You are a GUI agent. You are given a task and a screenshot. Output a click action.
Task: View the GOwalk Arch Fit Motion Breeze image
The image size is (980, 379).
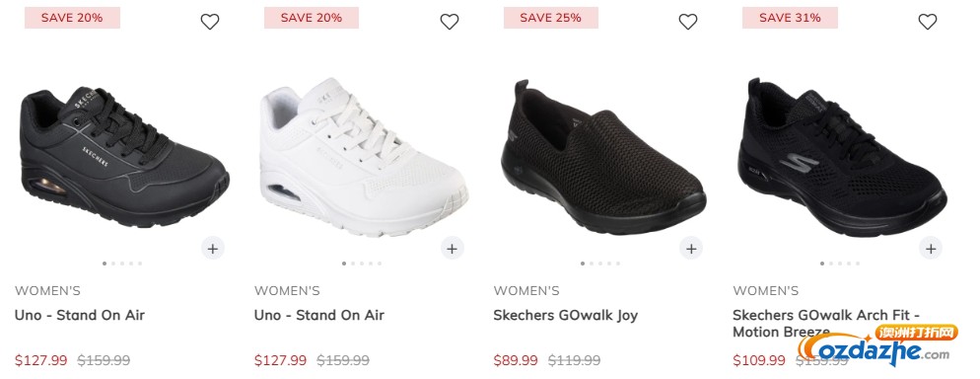coord(842,156)
